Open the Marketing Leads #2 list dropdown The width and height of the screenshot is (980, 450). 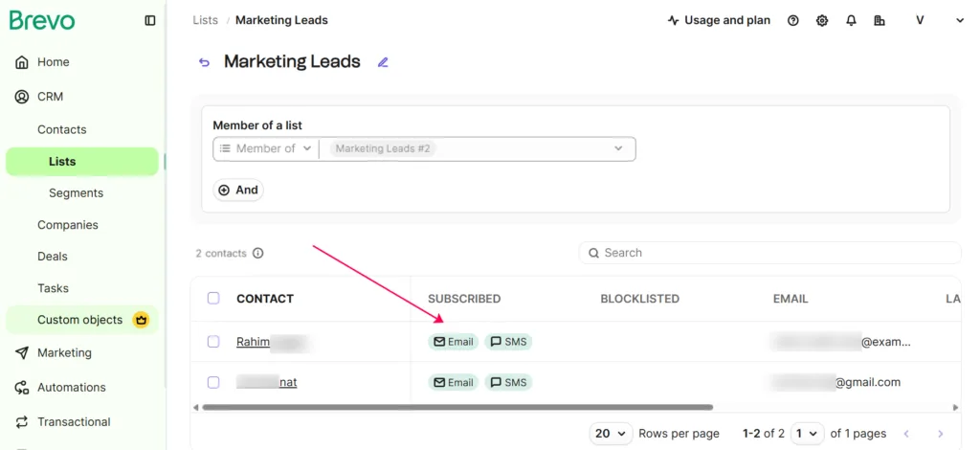[x=478, y=148]
